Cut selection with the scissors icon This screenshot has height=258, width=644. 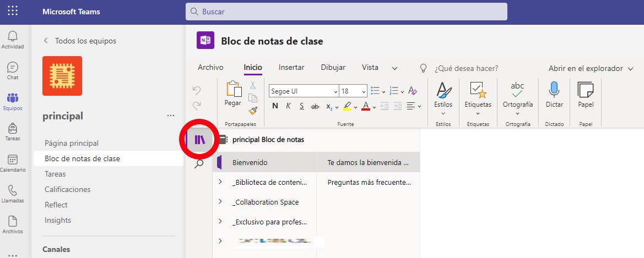coord(253,85)
